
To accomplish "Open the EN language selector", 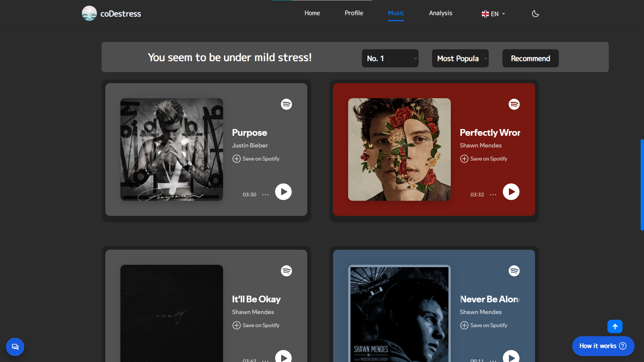I will coord(493,14).
